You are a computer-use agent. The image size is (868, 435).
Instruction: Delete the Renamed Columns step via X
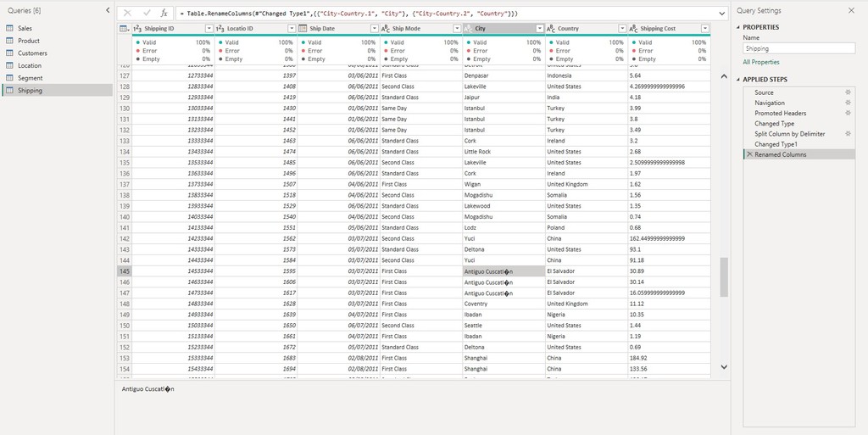749,154
